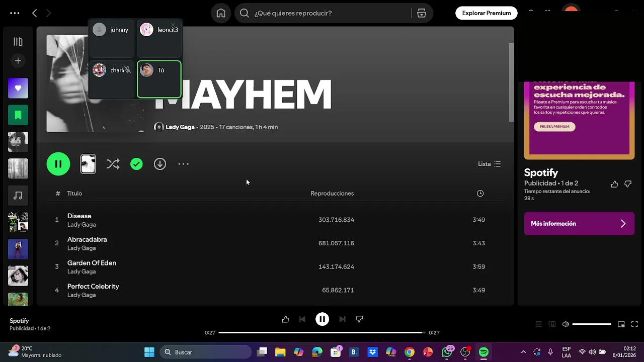644x362 pixels.
Task: Open the gray forest album in sidebar
Action: pos(18,168)
